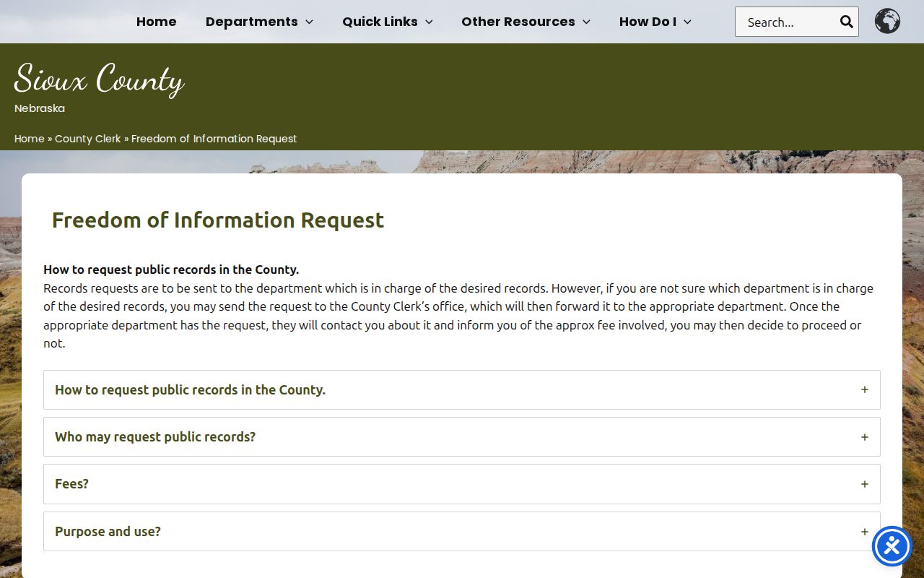This screenshot has height=578, width=924.
Task: Click the Sioux County site title
Action: (99, 79)
